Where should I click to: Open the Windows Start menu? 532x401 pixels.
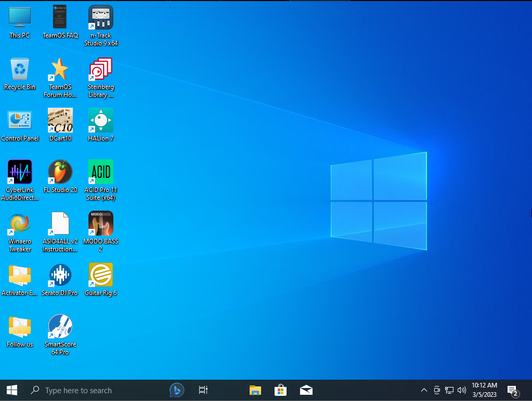click(x=12, y=391)
